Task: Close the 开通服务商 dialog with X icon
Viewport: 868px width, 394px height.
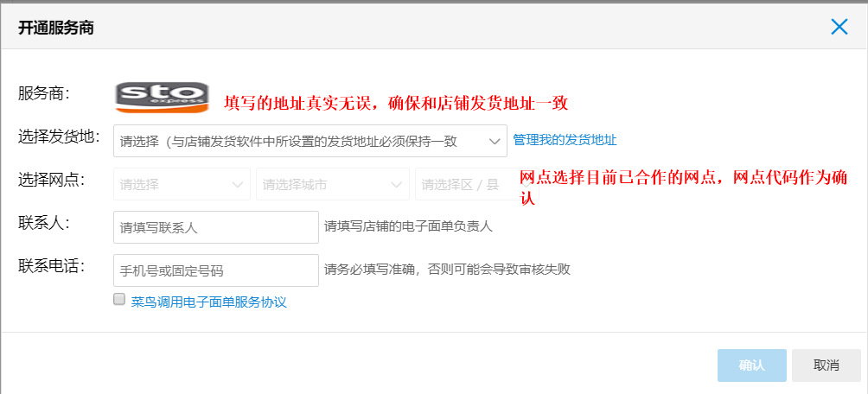Action: pyautogui.click(x=839, y=27)
